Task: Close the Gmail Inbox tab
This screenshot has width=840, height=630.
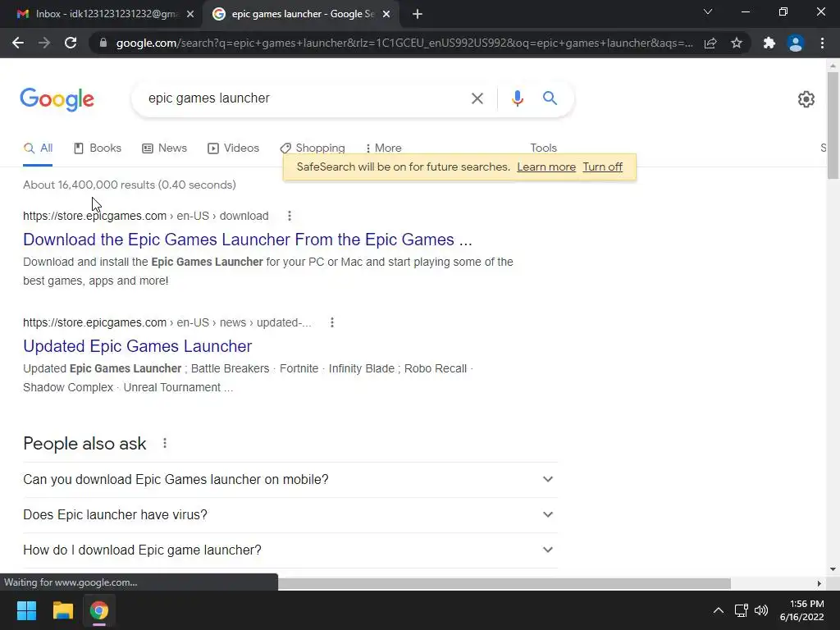Action: coord(190,14)
